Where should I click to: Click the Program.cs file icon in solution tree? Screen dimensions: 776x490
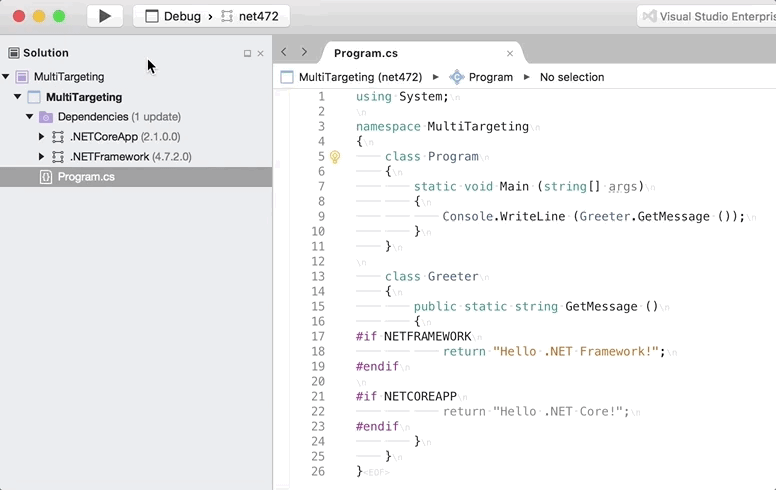[x=46, y=177]
